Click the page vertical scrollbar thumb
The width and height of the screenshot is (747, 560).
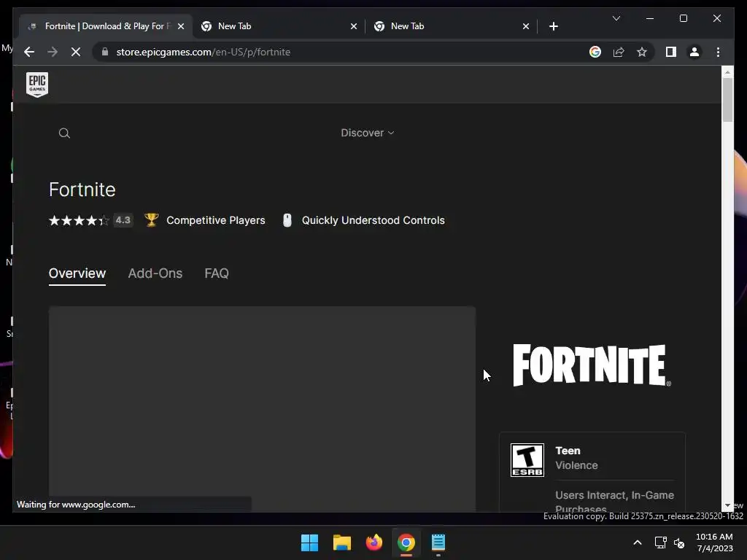tap(727, 99)
